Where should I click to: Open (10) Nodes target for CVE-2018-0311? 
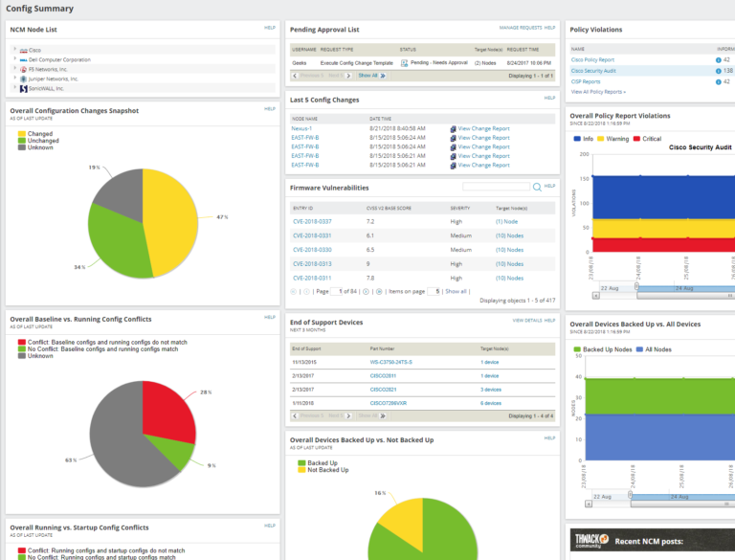(x=509, y=279)
